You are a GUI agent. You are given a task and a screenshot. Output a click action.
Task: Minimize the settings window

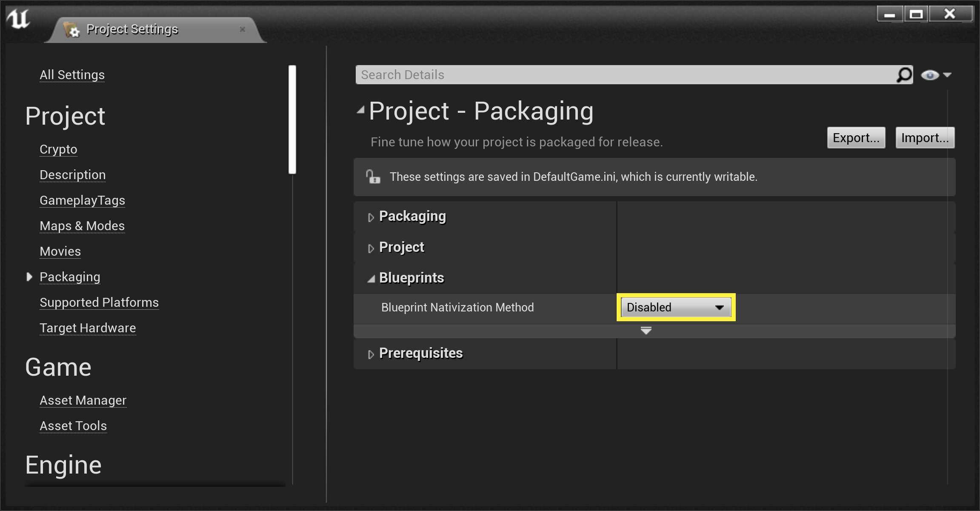[x=889, y=14]
